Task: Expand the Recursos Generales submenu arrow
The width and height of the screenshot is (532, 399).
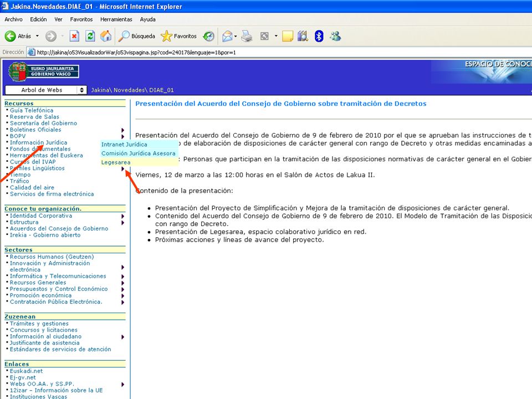Action: tap(123, 283)
